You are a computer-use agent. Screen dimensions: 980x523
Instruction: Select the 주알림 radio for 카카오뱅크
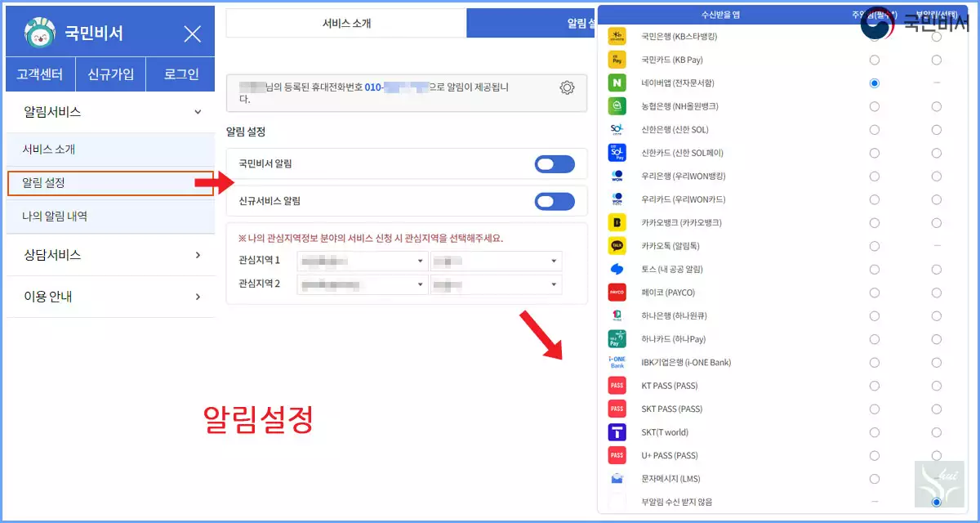(x=875, y=221)
